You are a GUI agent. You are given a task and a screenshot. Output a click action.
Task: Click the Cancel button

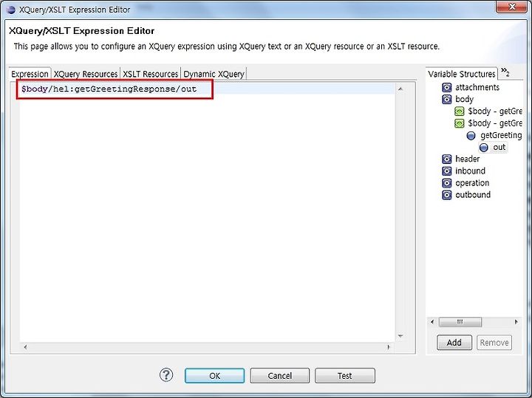279,376
